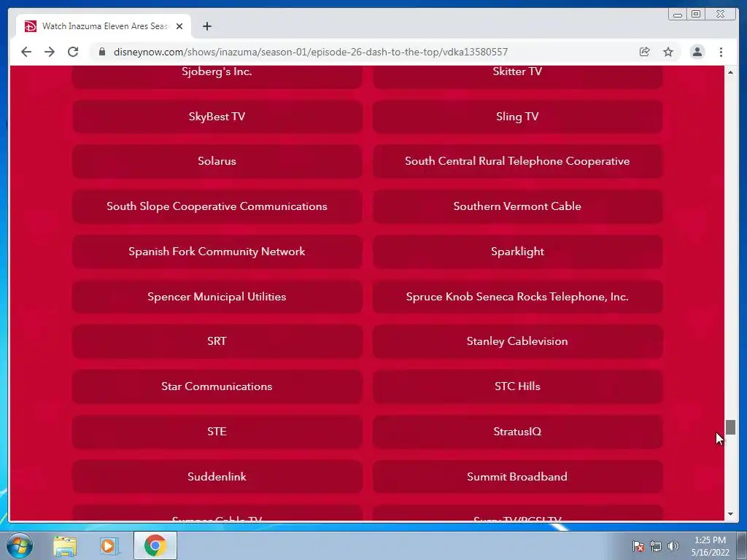747x560 pixels.
Task: Click the Chrome taskbar icon
Action: 155,545
